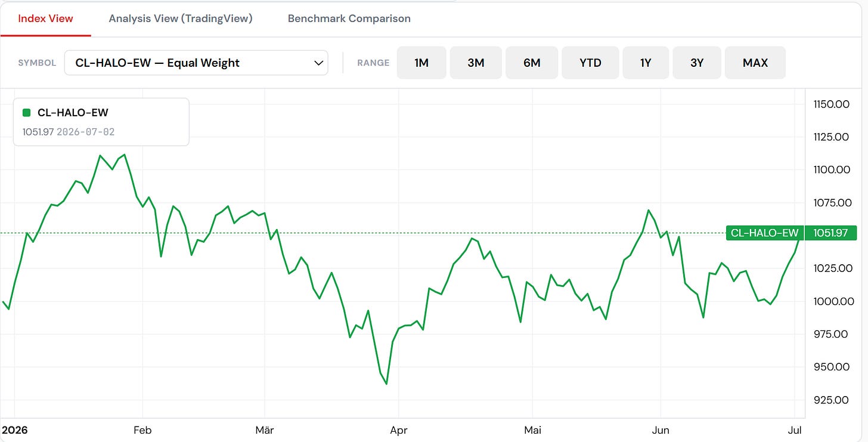
Task: Click the Feb time axis label
Action: point(143,430)
